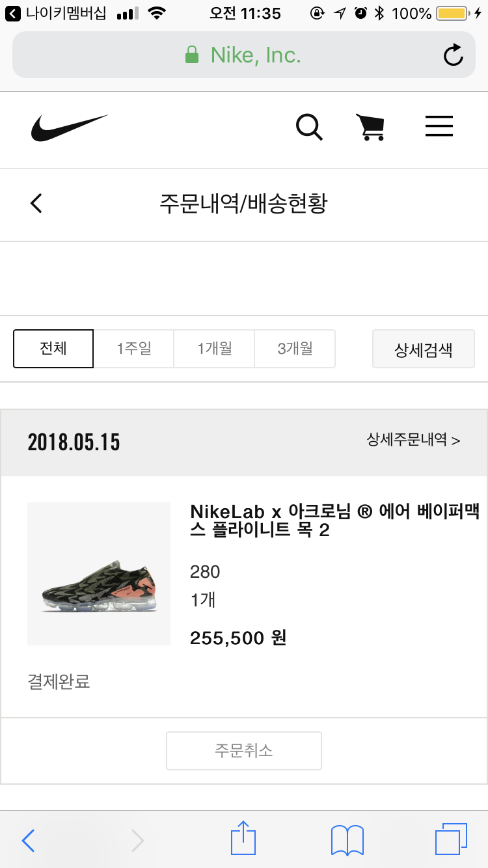Open the shopping cart icon

(370, 127)
